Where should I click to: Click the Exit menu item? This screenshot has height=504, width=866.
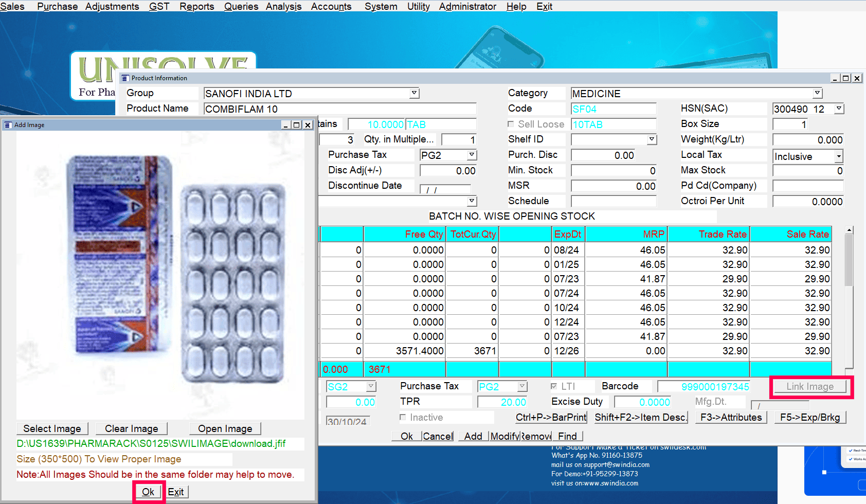pyautogui.click(x=544, y=6)
